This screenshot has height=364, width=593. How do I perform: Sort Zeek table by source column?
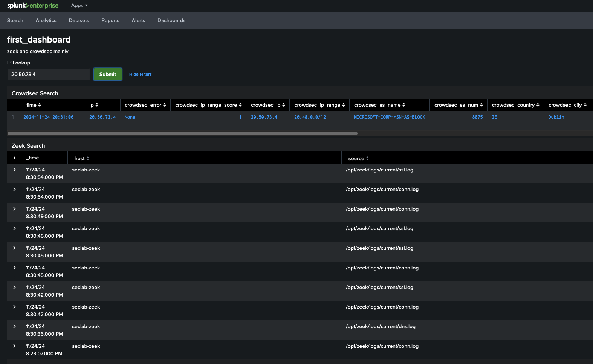pyautogui.click(x=359, y=158)
